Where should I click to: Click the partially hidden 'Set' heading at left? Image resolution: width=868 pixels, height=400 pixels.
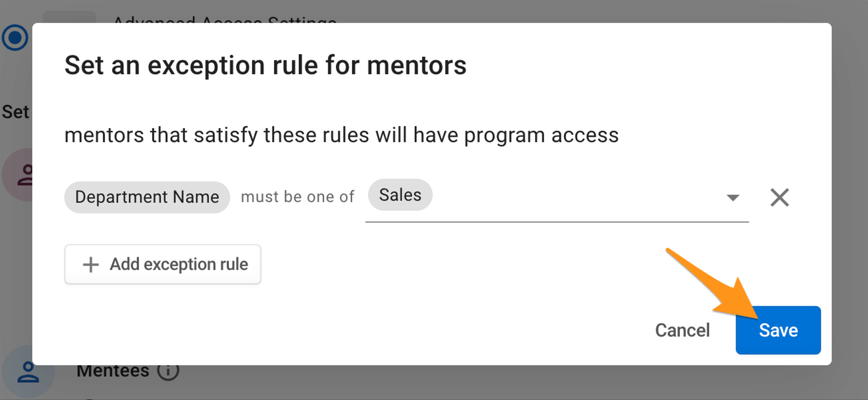[x=16, y=112]
